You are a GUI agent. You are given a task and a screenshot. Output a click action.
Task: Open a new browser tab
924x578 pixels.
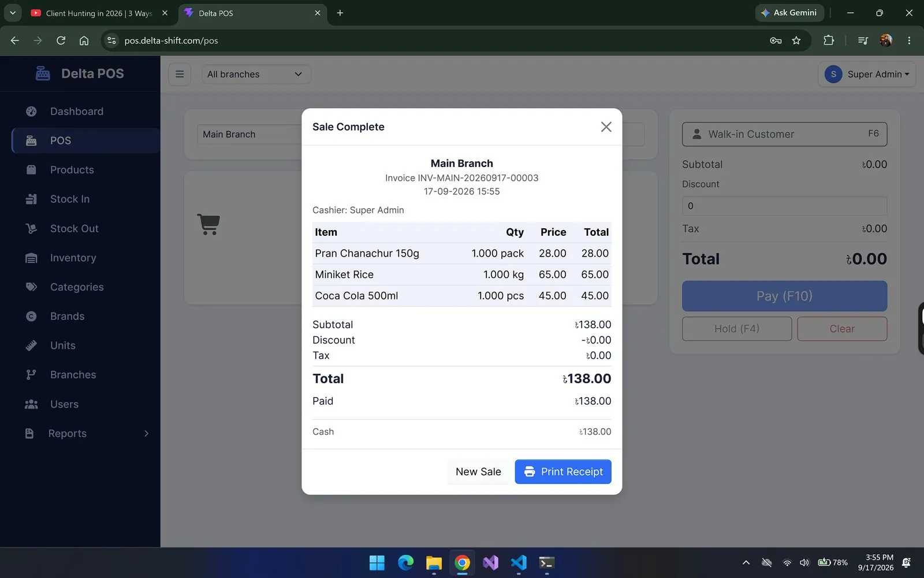click(340, 13)
